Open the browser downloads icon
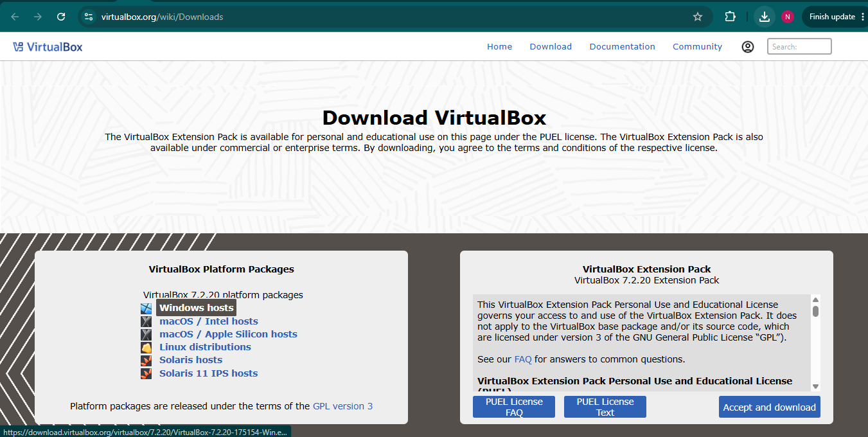868x437 pixels. [764, 17]
